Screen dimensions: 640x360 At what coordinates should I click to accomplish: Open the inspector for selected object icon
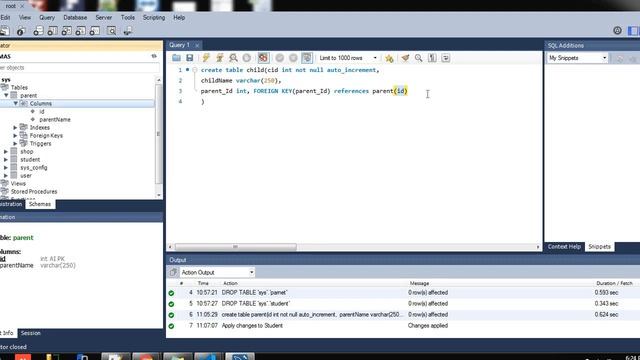click(x=21, y=31)
